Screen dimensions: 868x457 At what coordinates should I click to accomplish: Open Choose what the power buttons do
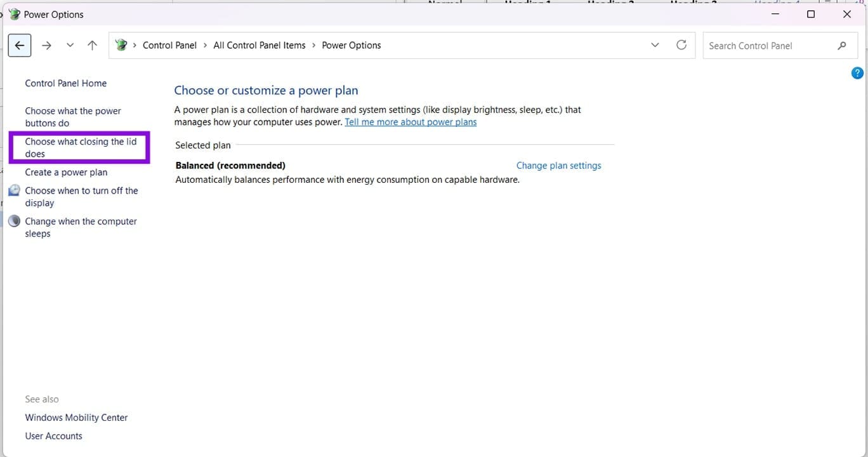pos(73,117)
